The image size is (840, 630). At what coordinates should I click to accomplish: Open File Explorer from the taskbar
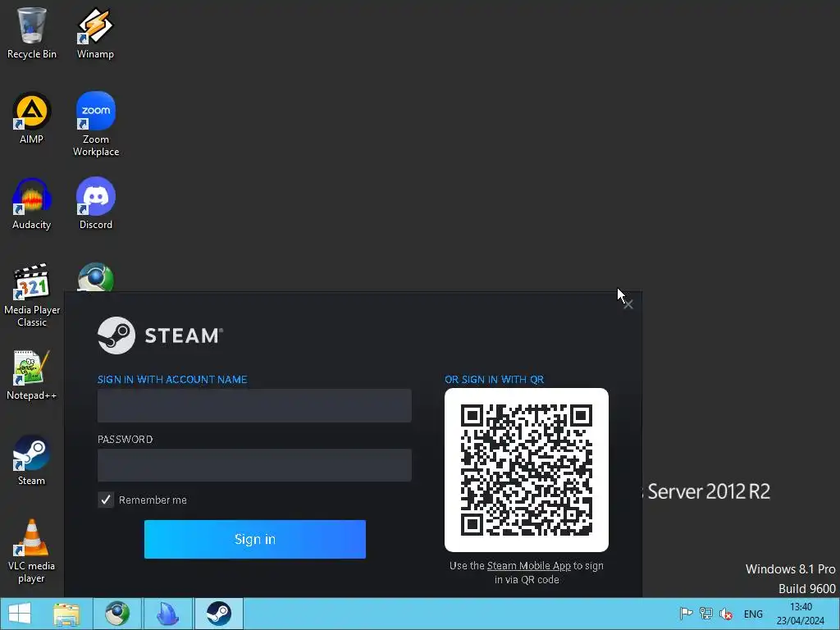66,614
